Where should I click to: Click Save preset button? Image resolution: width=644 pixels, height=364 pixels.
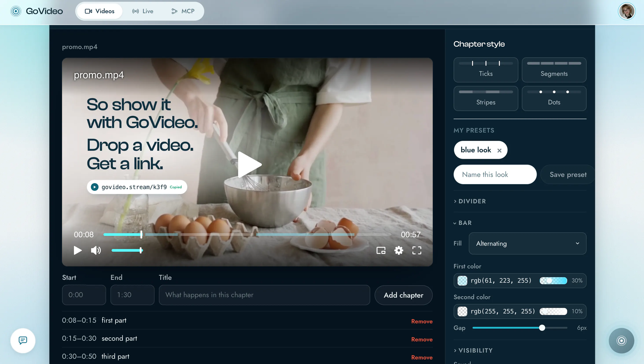(x=568, y=175)
